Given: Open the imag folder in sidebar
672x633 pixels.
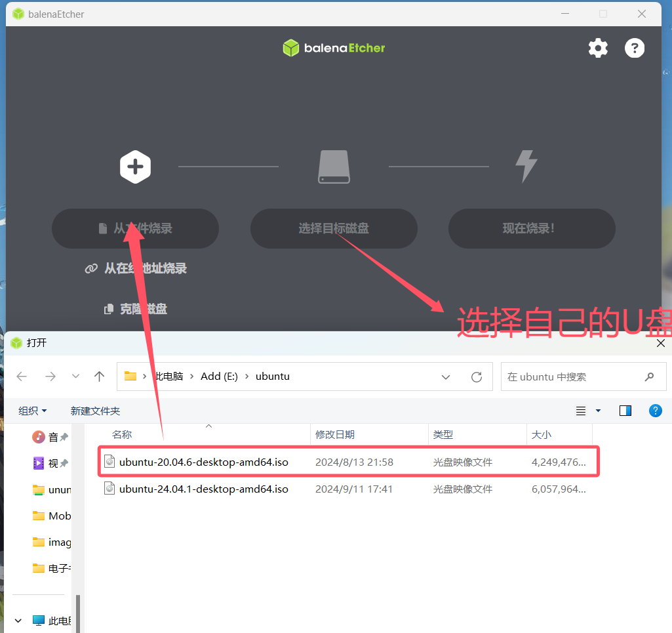Looking at the screenshot, I should [51, 542].
